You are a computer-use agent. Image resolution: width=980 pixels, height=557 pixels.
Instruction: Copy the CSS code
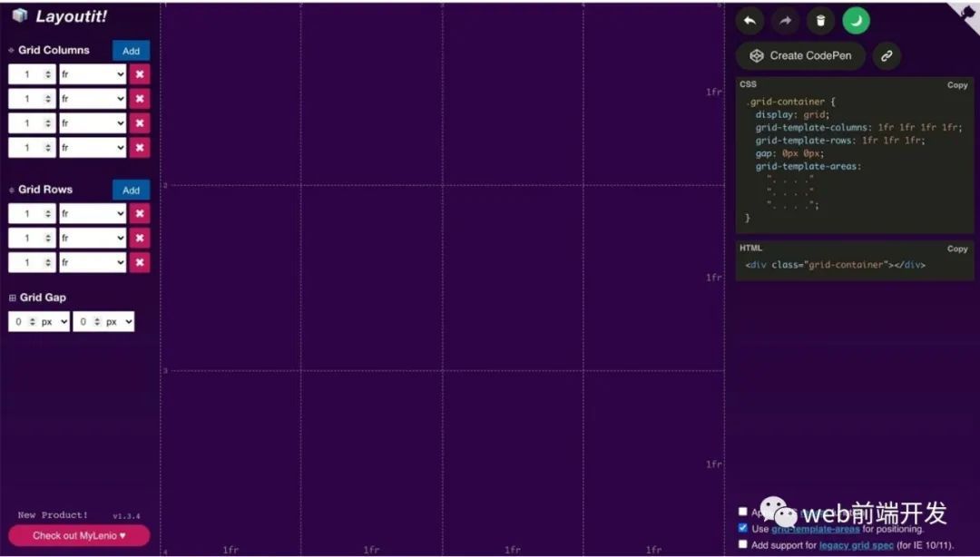point(957,85)
